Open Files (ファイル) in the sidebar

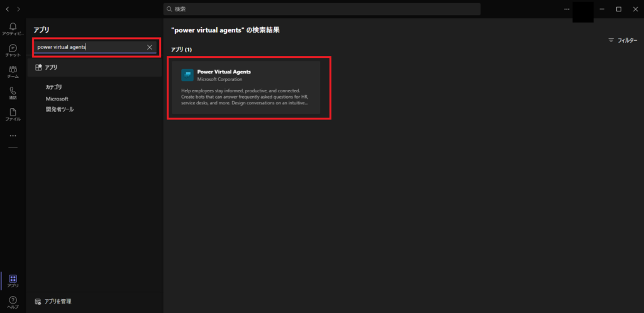click(x=13, y=114)
